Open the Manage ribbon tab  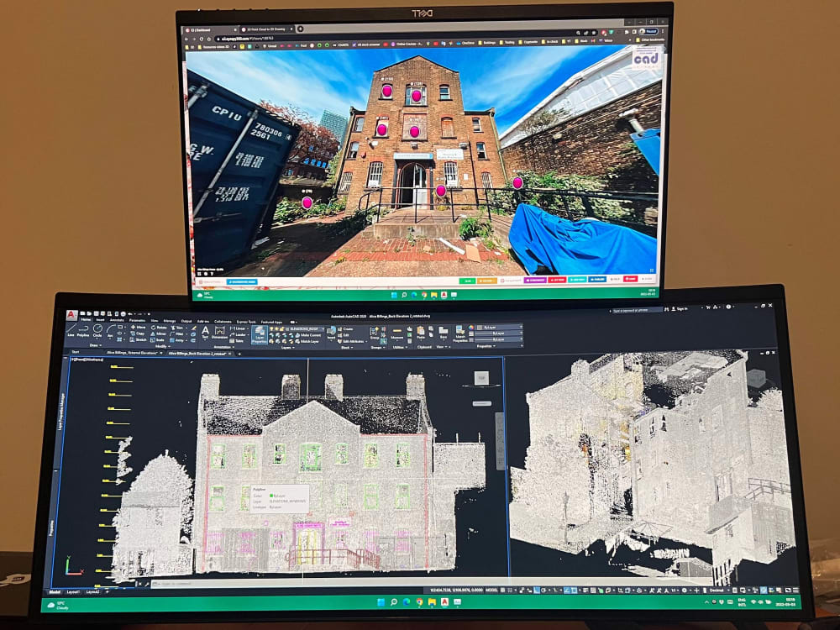pyautogui.click(x=170, y=321)
